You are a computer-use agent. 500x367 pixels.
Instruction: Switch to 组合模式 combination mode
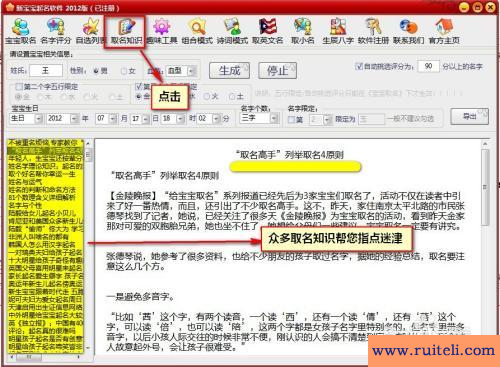click(x=197, y=31)
